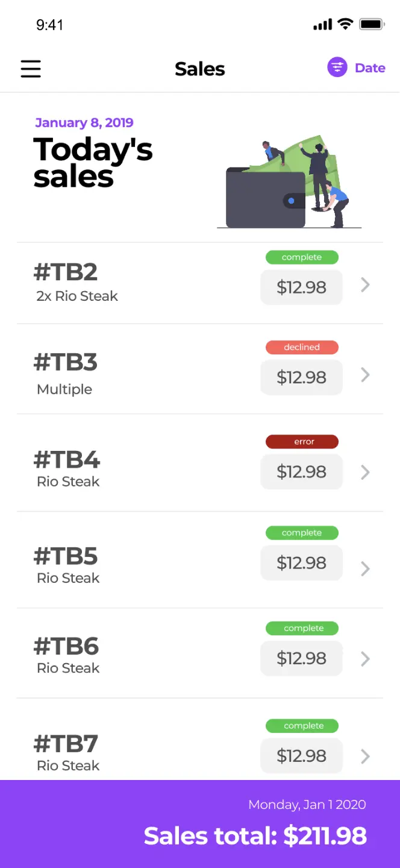Tap the complete badge on #TB5
The height and width of the screenshot is (868, 400).
(x=302, y=533)
